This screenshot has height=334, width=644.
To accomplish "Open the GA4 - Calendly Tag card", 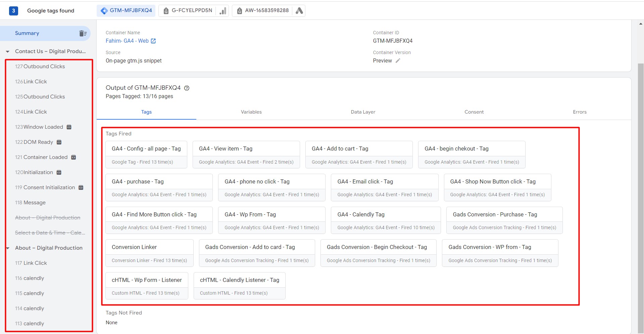I will point(386,220).
